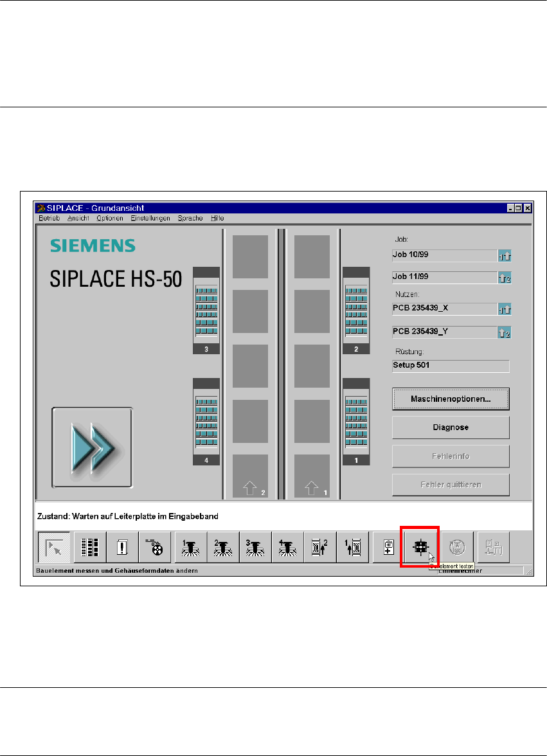Click the Fehlerinfo button

(451, 456)
